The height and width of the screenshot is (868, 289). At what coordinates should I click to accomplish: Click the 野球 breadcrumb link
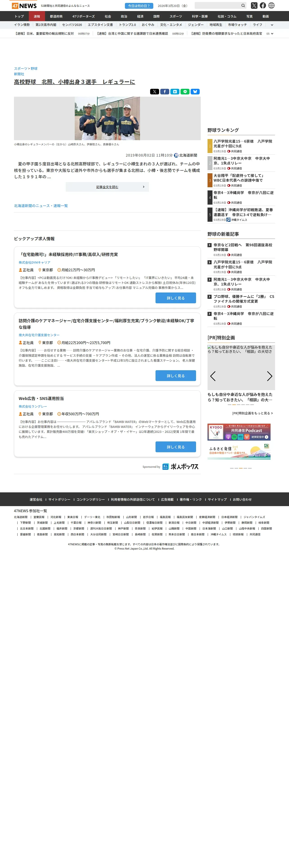(x=34, y=69)
